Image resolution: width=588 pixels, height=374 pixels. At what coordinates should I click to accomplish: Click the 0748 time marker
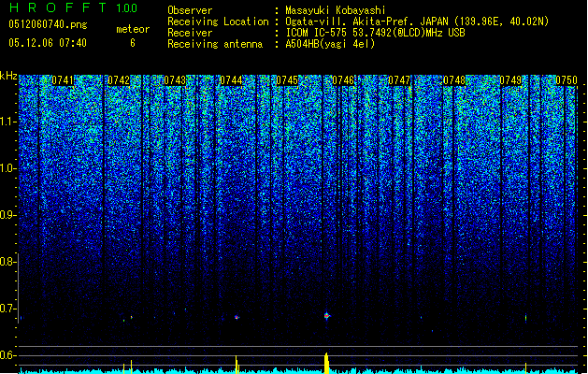click(454, 80)
